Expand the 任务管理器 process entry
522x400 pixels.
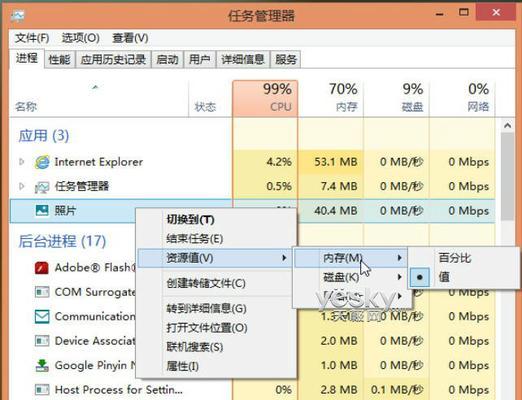pyautogui.click(x=22, y=186)
